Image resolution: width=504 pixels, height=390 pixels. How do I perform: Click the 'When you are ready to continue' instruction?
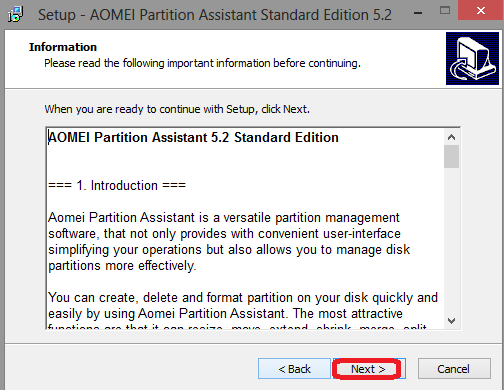coord(177,109)
